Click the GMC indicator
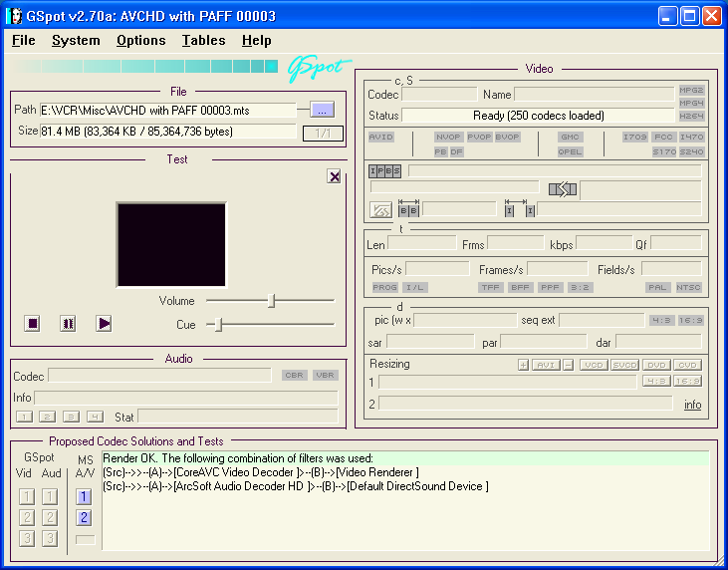 (570, 138)
